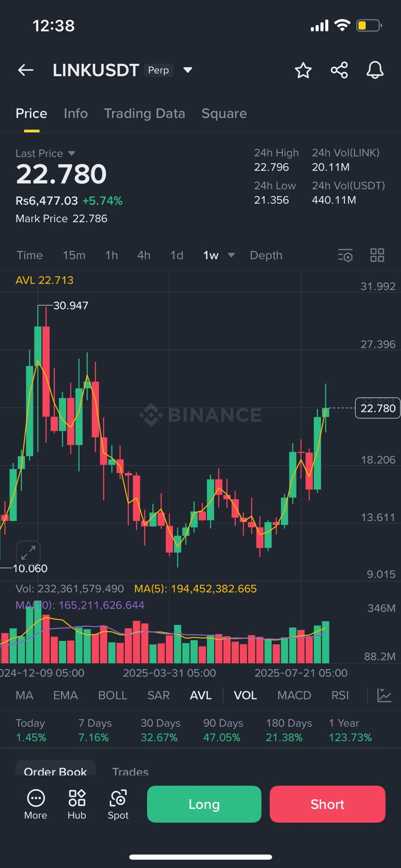Image resolution: width=401 pixels, height=868 pixels.
Task: Tap the Perp contract label
Action: pyautogui.click(x=158, y=70)
